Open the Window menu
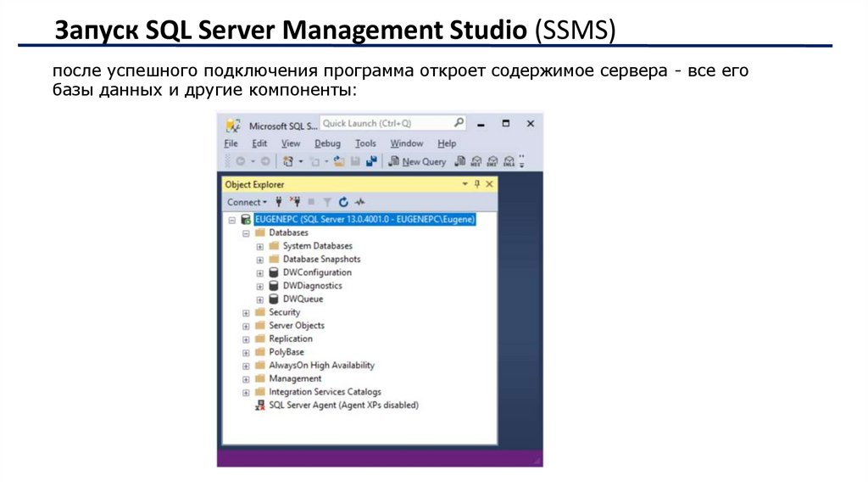The height and width of the screenshot is (487, 868). (x=406, y=143)
